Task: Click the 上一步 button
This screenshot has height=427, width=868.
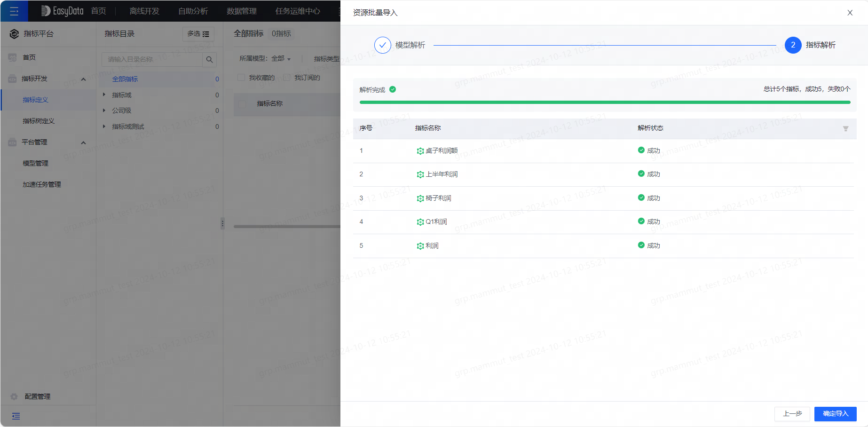Action: (x=792, y=414)
